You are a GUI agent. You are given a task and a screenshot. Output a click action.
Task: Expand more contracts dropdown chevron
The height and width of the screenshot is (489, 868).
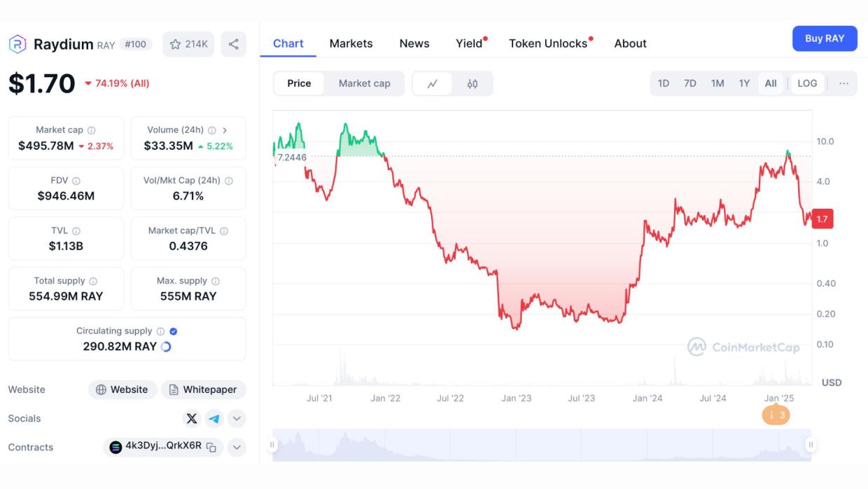(x=237, y=447)
